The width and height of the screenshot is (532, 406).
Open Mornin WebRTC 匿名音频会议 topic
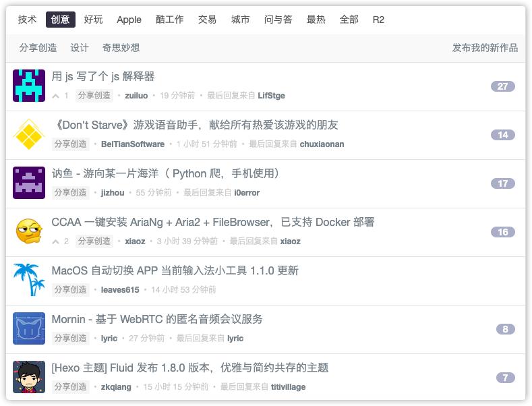(x=157, y=319)
